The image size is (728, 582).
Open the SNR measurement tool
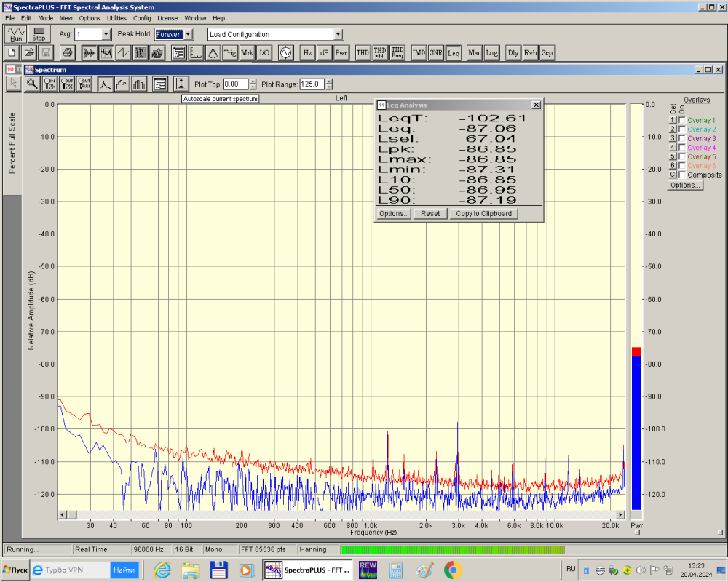(x=435, y=52)
